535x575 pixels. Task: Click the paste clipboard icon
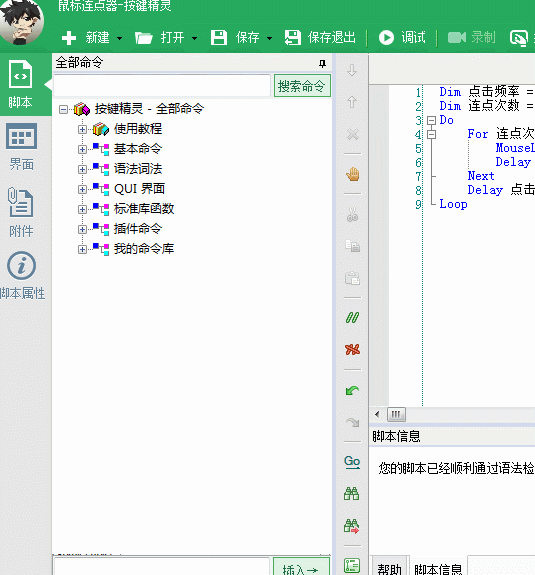click(352, 278)
